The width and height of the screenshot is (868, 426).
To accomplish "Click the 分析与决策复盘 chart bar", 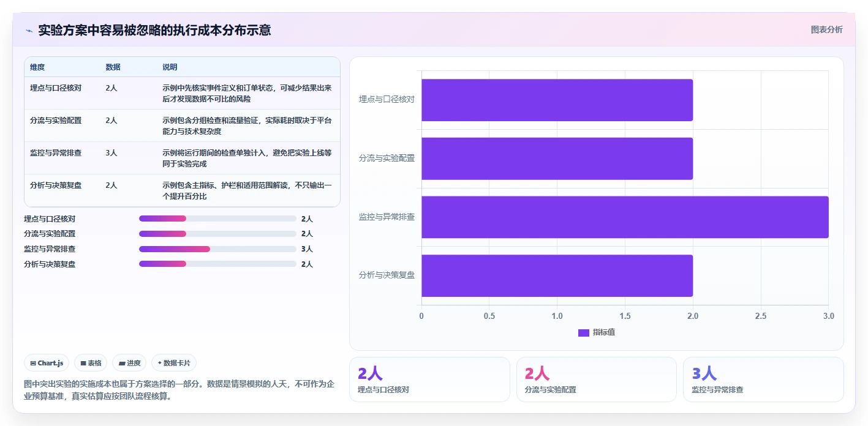I will pyautogui.click(x=557, y=276).
